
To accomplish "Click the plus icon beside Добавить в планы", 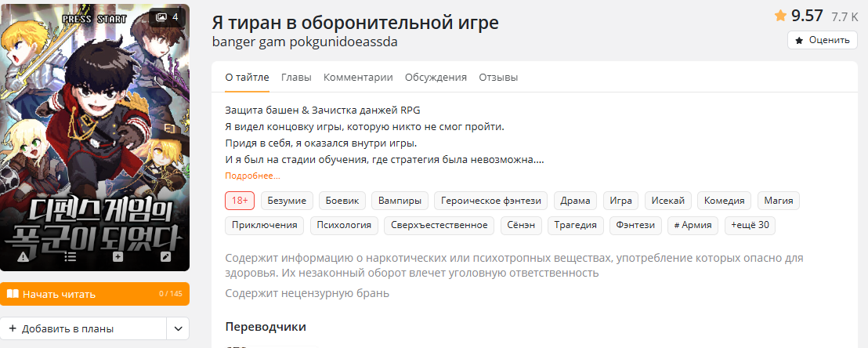I will tap(13, 328).
